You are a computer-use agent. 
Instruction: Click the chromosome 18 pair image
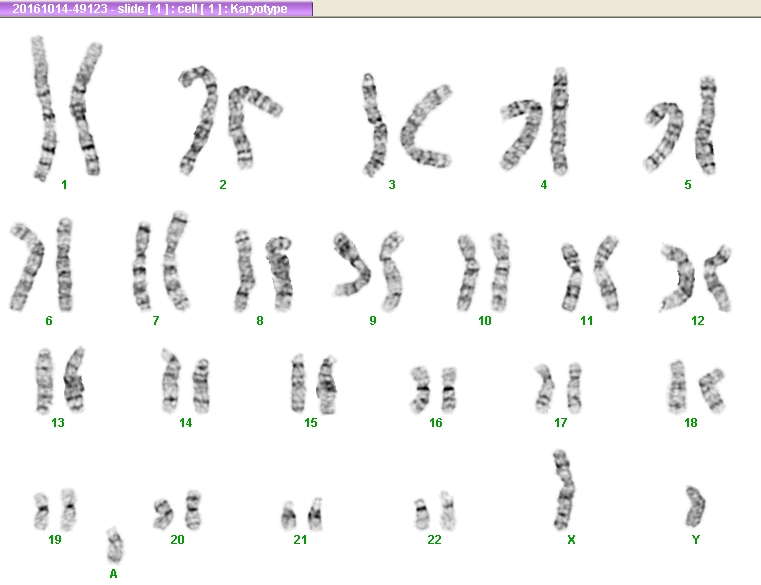[x=696, y=387]
